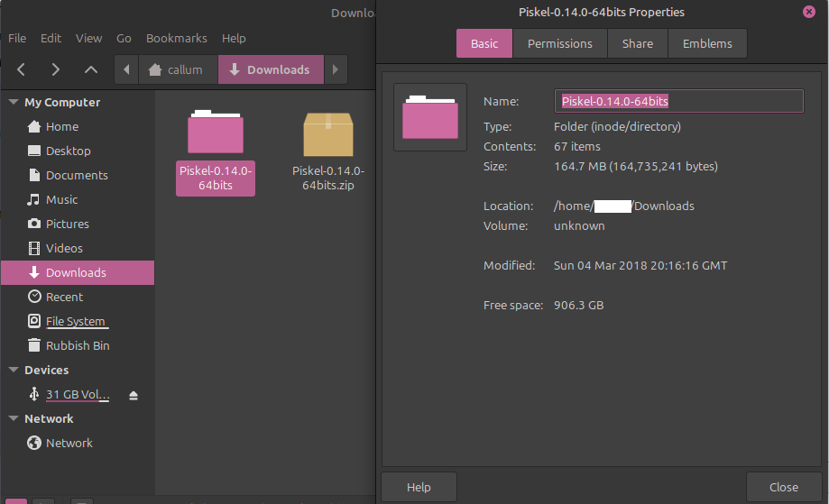Click the path bar left scroll arrow
The width and height of the screenshot is (829, 504).
pyautogui.click(x=126, y=69)
